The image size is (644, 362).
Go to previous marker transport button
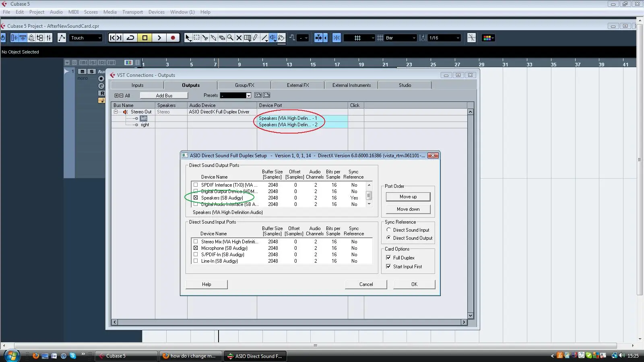[112, 38]
